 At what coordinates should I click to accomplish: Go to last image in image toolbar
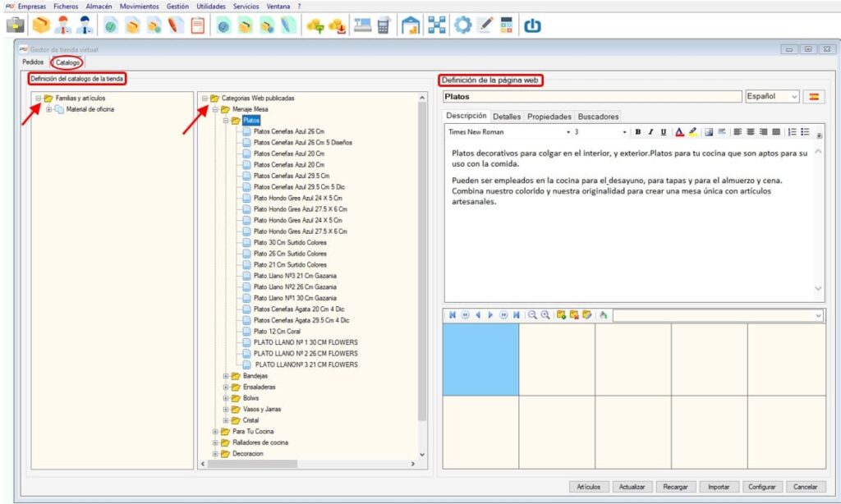516,315
